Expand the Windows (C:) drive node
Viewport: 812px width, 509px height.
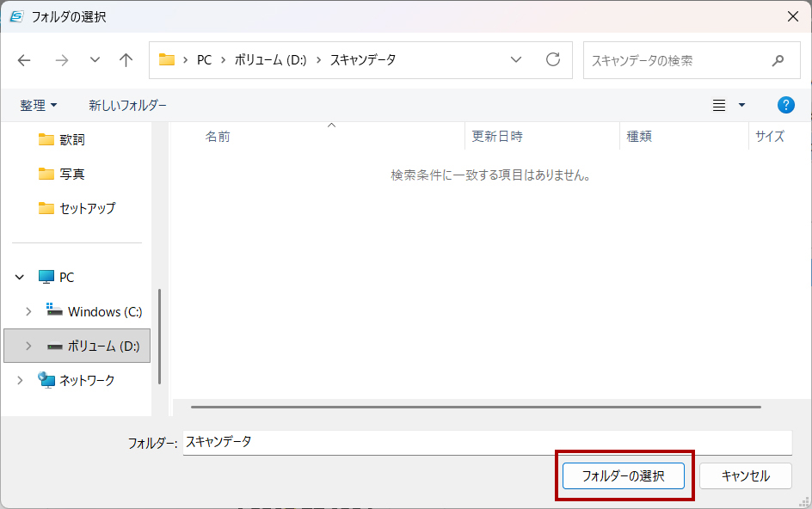point(28,311)
